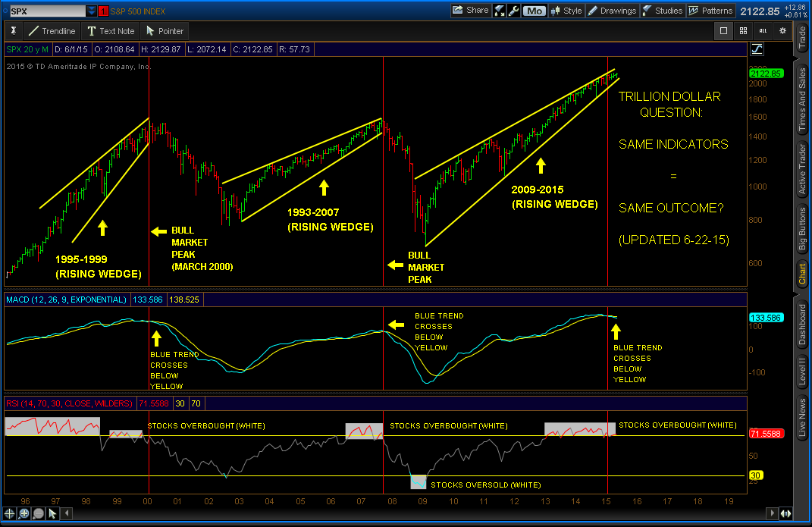Toggle the log scale curve icon above price axis
This screenshot has width=812, height=527.
click(757, 49)
